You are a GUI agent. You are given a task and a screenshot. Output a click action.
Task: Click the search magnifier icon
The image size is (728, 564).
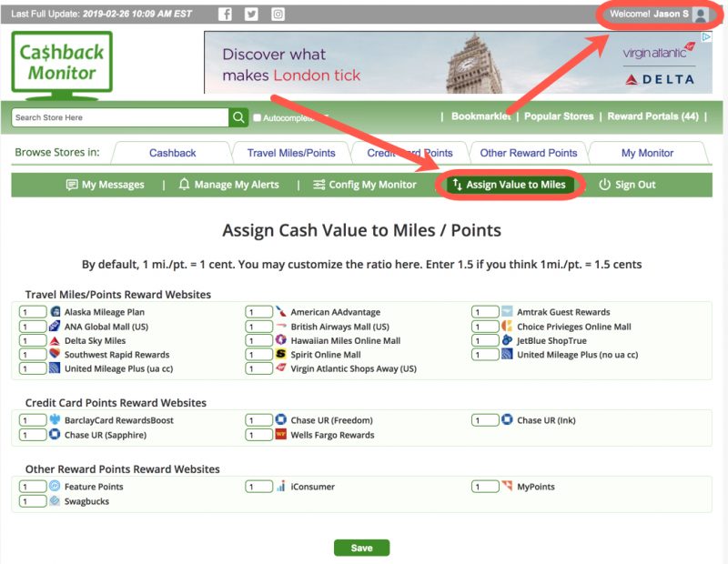pyautogui.click(x=238, y=118)
